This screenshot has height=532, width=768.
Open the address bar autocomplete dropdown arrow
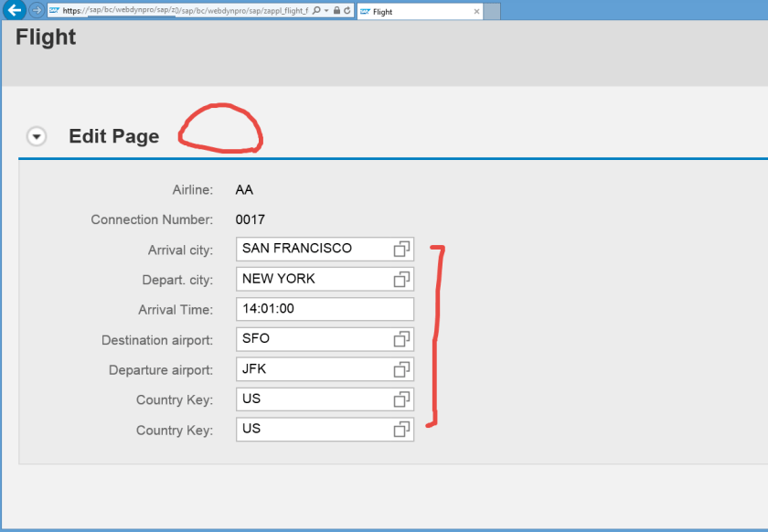[326, 11]
